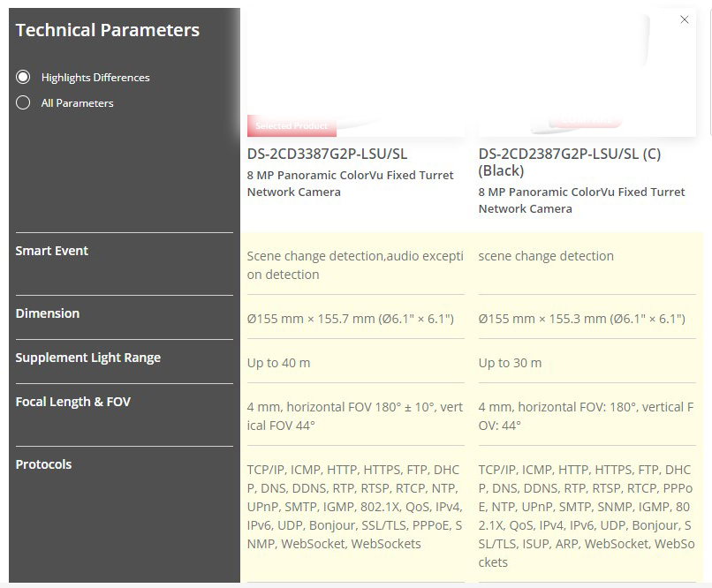Click first product's camera description text
Image resolution: width=712 pixels, height=588 pixels.
point(350,184)
